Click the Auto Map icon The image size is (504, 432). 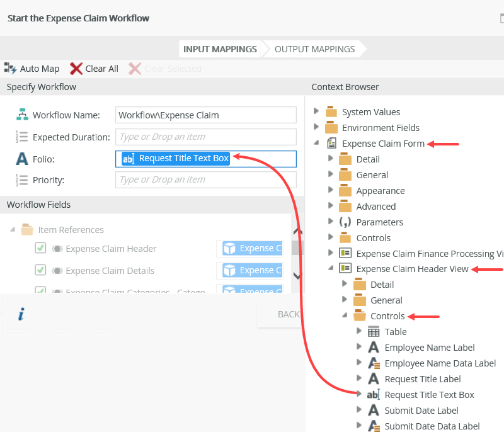click(10, 68)
